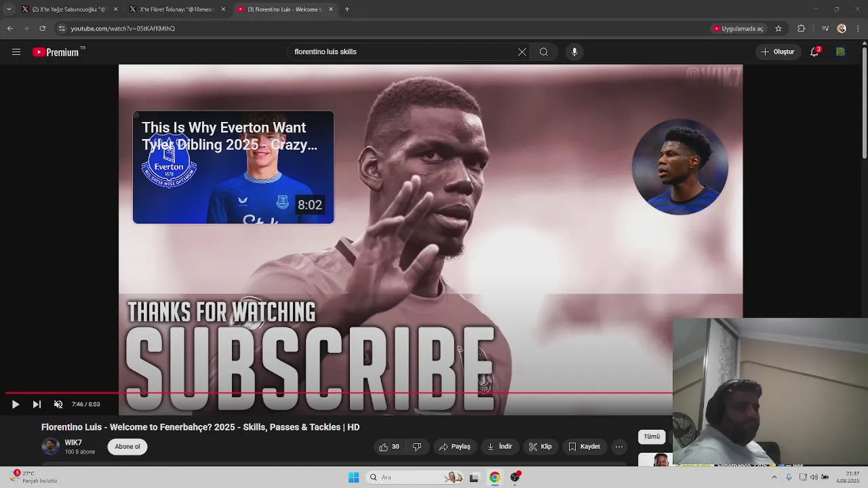Skip to the next video
The height and width of the screenshot is (488, 868).
coord(37,405)
